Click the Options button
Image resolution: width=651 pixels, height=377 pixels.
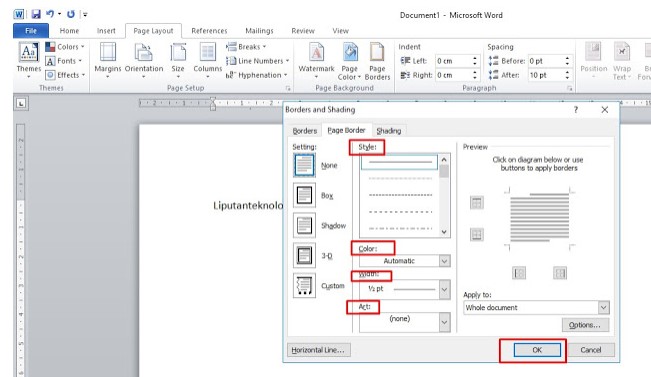[585, 325]
